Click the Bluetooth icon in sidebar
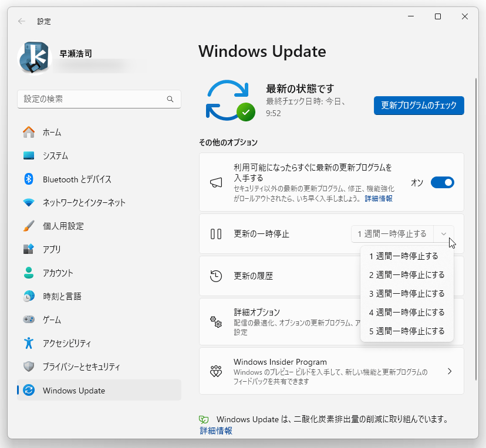Viewport: 486px width, 448px height. pos(29,179)
